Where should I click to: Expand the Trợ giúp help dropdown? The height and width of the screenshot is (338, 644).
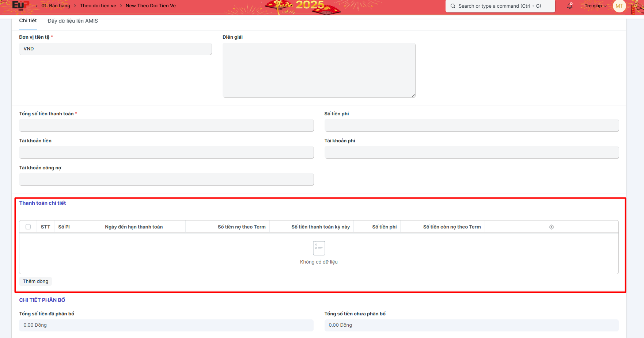click(595, 6)
